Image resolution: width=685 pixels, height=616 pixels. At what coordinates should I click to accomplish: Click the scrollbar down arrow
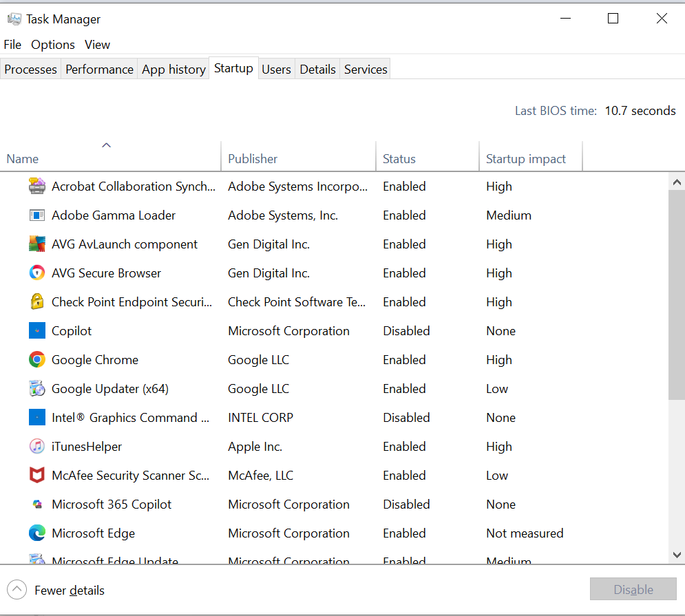(677, 555)
